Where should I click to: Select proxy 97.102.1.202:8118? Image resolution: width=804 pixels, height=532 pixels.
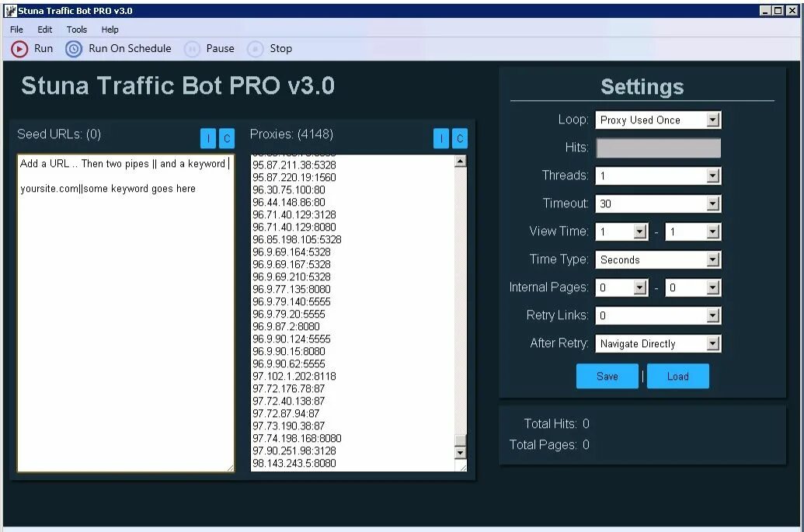pyautogui.click(x=294, y=376)
